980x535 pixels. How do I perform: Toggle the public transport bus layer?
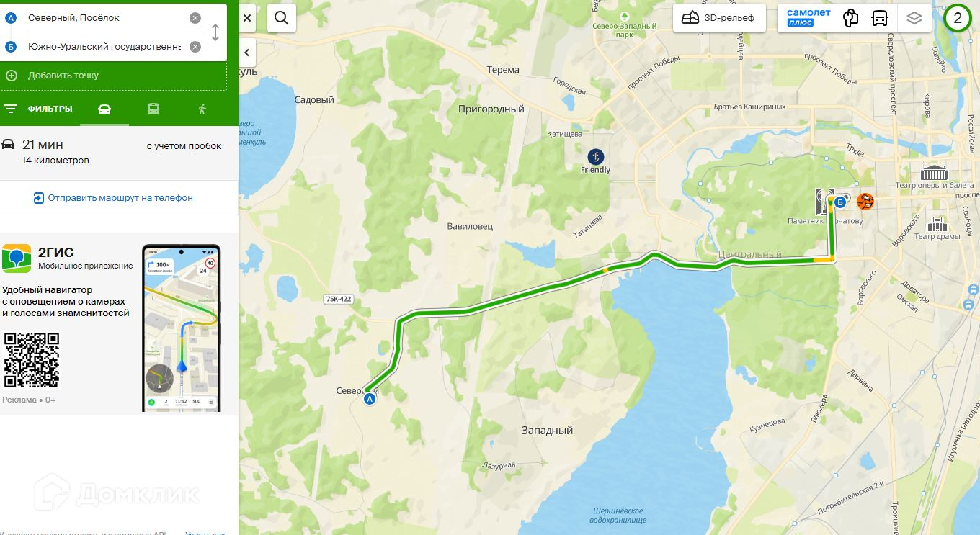tap(880, 18)
